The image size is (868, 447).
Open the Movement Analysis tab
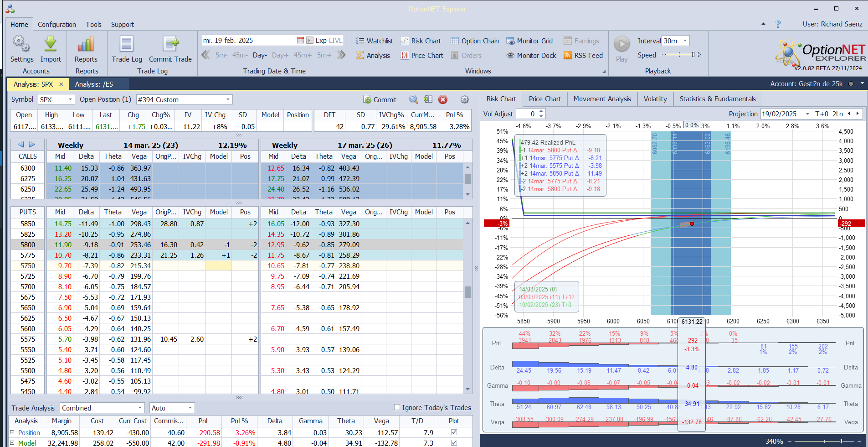click(x=602, y=99)
